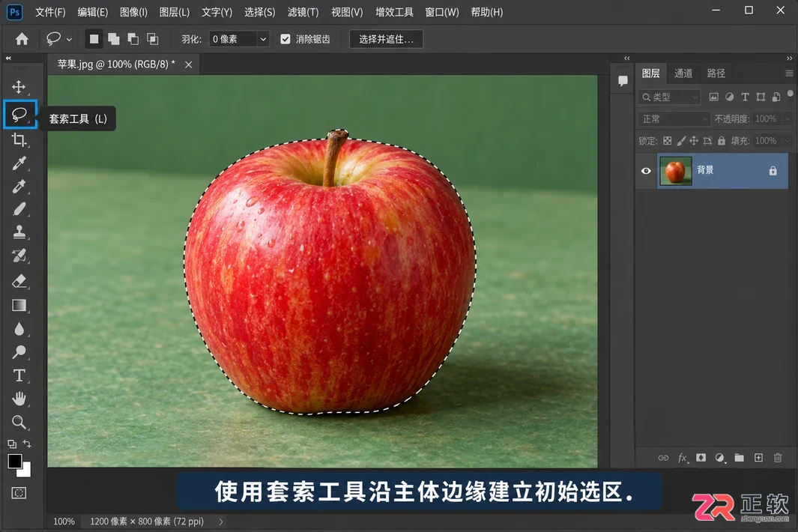Choose Subtract from selection mode
The height and width of the screenshot is (532, 798).
point(133,39)
